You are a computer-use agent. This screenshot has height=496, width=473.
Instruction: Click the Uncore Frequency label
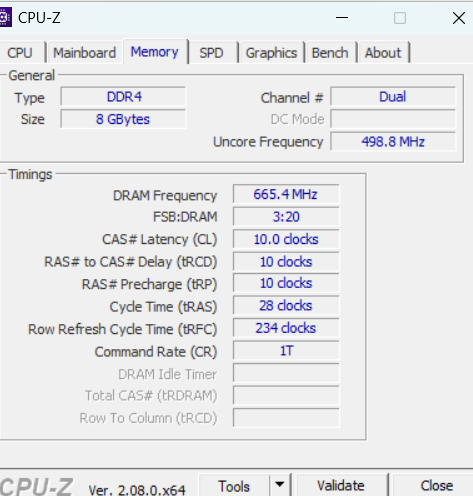[268, 142]
